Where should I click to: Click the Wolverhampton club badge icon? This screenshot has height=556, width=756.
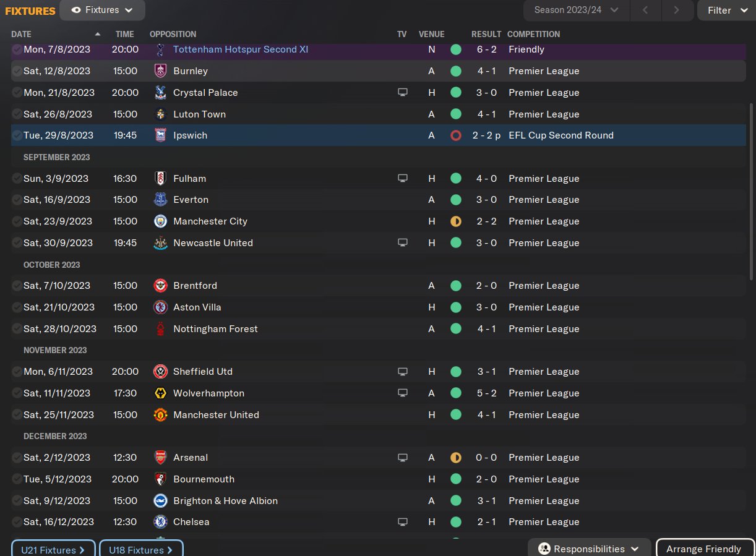(x=160, y=393)
